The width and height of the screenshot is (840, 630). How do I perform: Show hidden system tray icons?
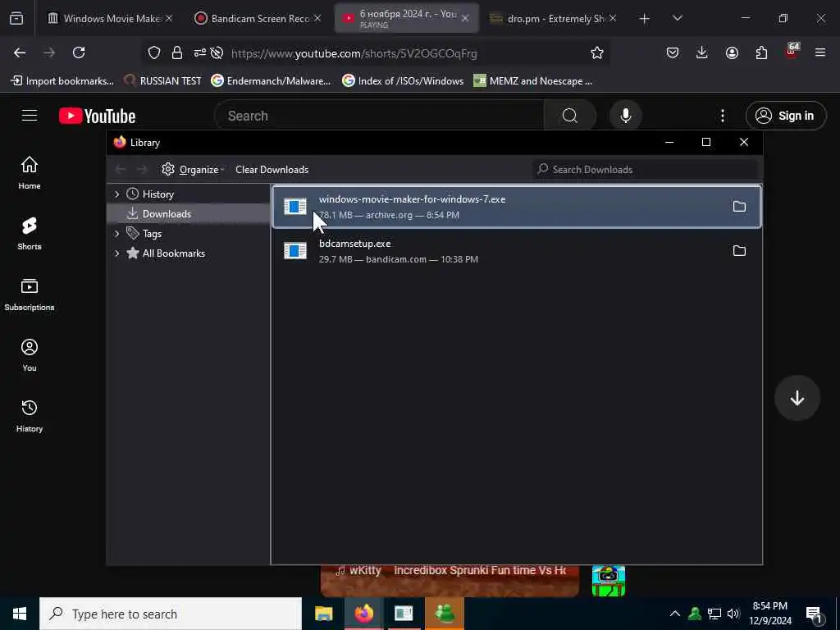675,614
